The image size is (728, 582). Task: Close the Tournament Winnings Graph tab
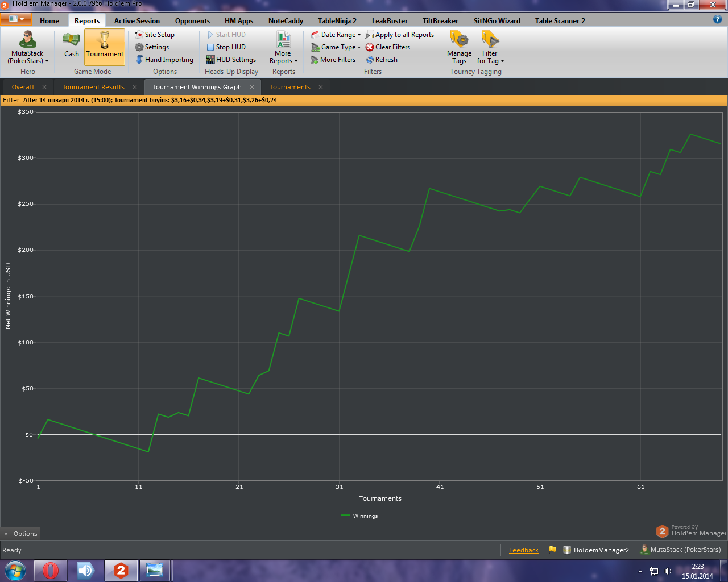(252, 87)
